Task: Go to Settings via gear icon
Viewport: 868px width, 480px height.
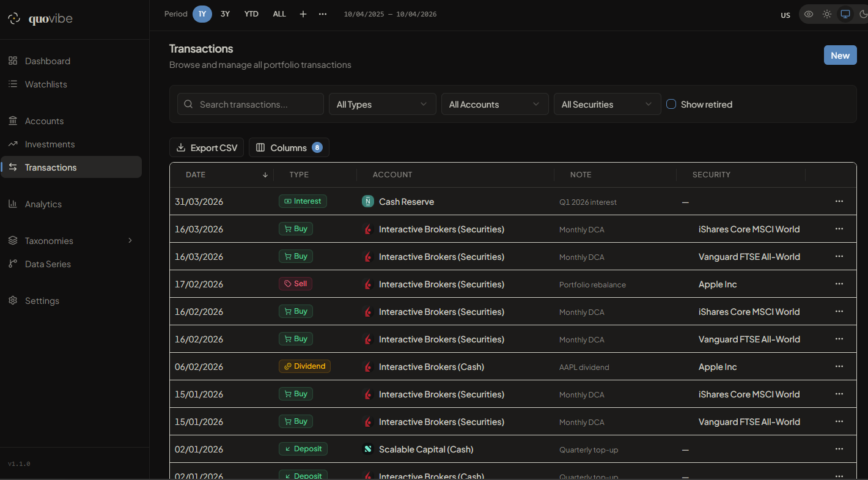Action: (x=13, y=301)
